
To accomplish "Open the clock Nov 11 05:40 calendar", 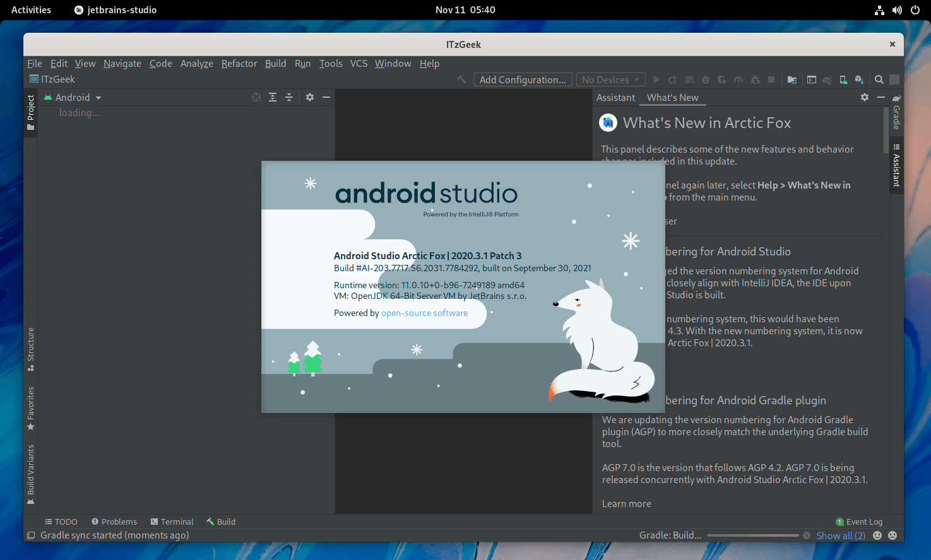I will [465, 10].
